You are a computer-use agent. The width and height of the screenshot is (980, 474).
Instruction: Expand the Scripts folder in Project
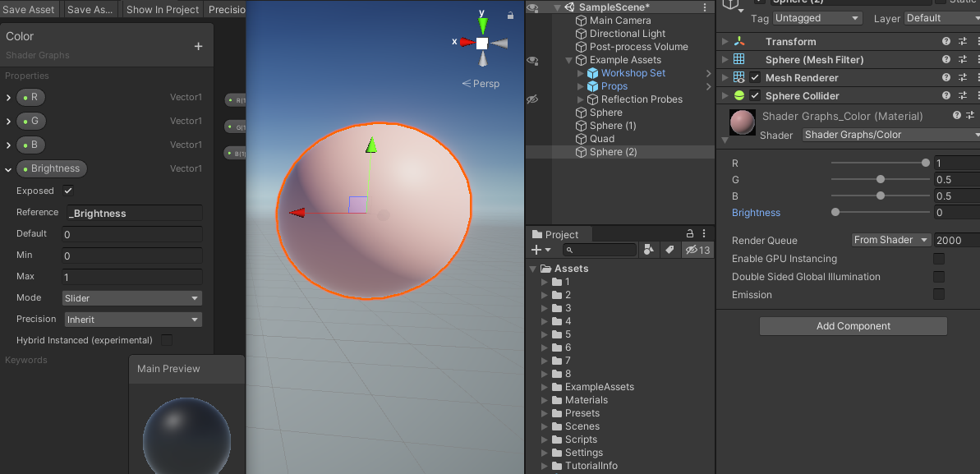(545, 439)
